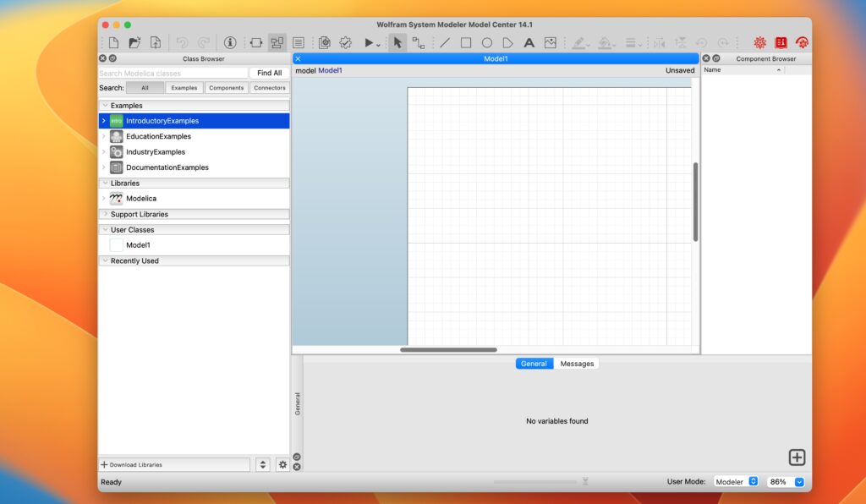Screen dimensions: 866x504
Task: Toggle the Components search filter
Action: tap(226, 87)
